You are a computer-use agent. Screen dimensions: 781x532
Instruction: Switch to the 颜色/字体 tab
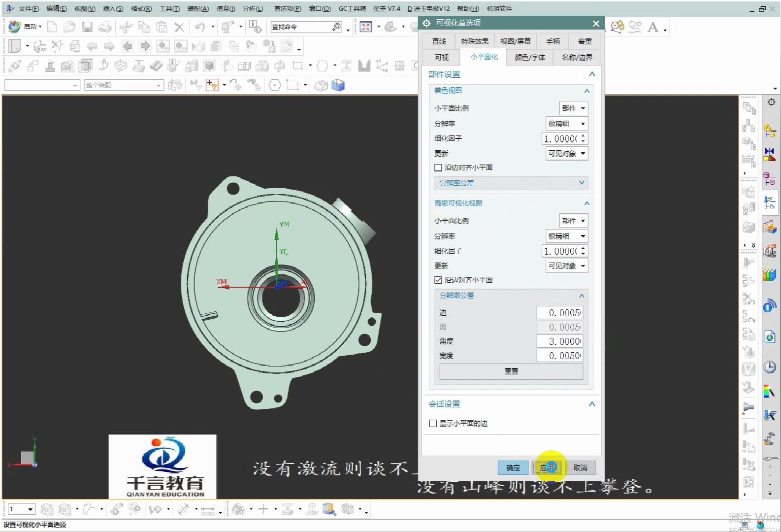pos(530,57)
